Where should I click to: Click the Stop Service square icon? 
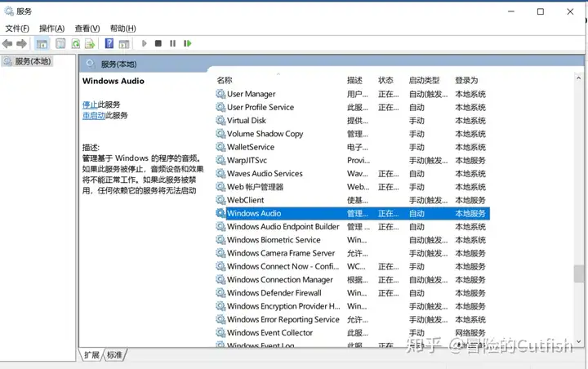click(x=158, y=43)
